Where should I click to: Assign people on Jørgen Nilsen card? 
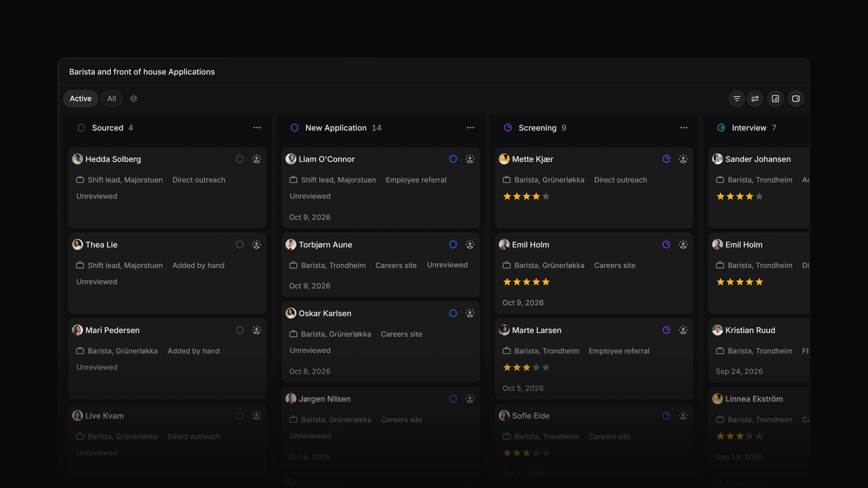pos(470,399)
